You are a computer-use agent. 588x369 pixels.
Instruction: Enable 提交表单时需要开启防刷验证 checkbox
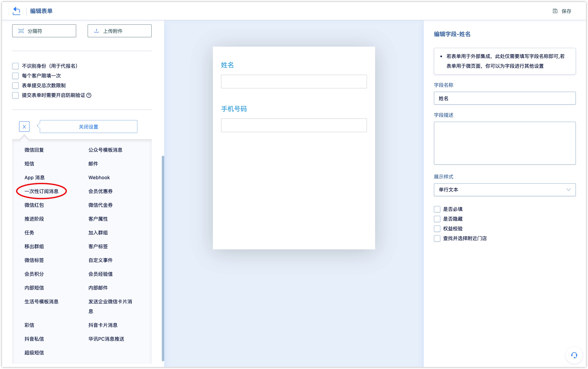click(x=15, y=95)
